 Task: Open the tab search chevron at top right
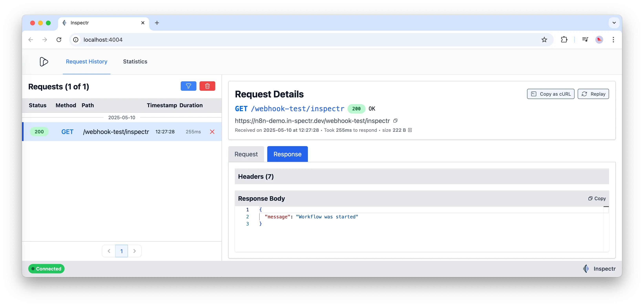click(614, 23)
